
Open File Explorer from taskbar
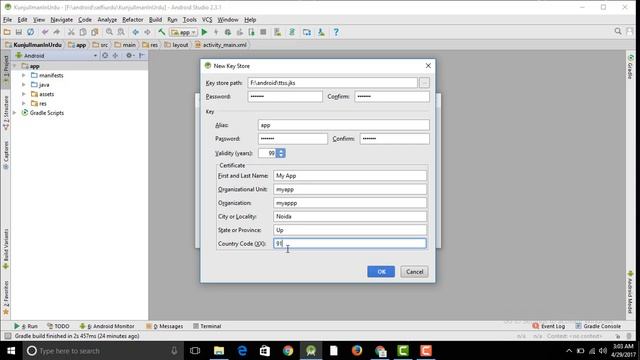coord(219,351)
